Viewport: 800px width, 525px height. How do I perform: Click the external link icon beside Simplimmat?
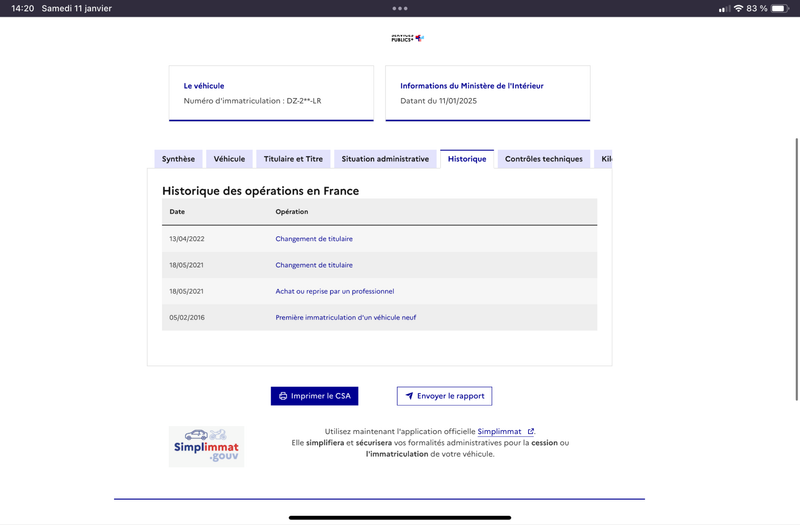click(x=531, y=432)
